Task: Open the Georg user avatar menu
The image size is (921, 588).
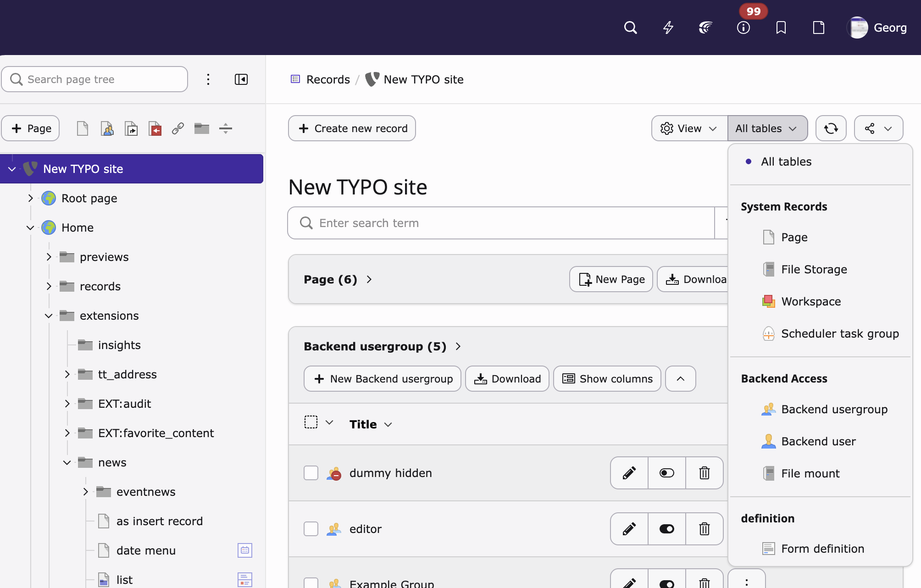Action: [877, 28]
